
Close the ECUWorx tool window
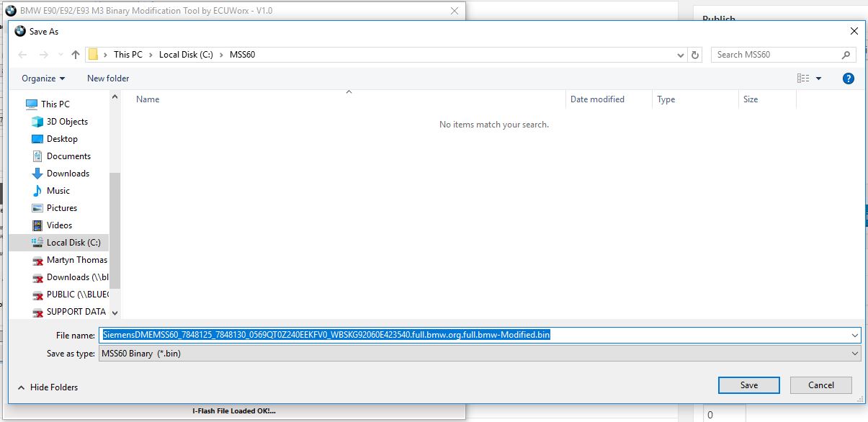[453, 11]
